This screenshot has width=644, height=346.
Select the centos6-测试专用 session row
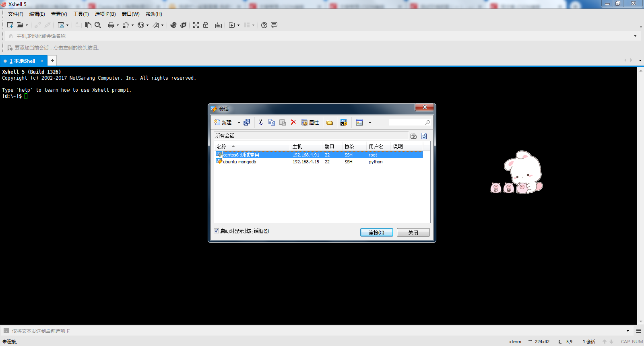click(x=319, y=155)
